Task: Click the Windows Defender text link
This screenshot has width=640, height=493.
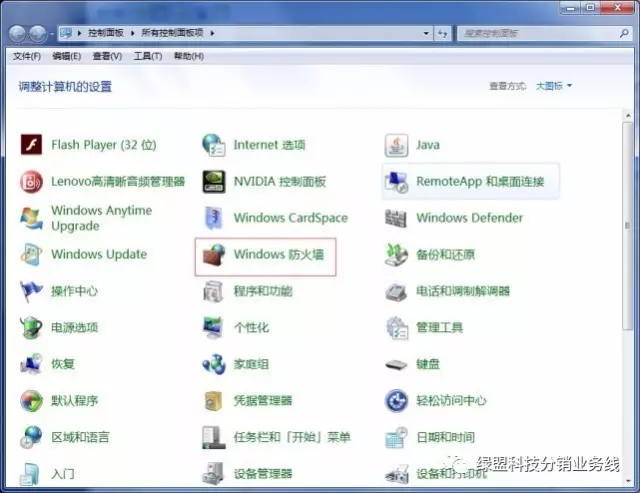Action: 469,218
